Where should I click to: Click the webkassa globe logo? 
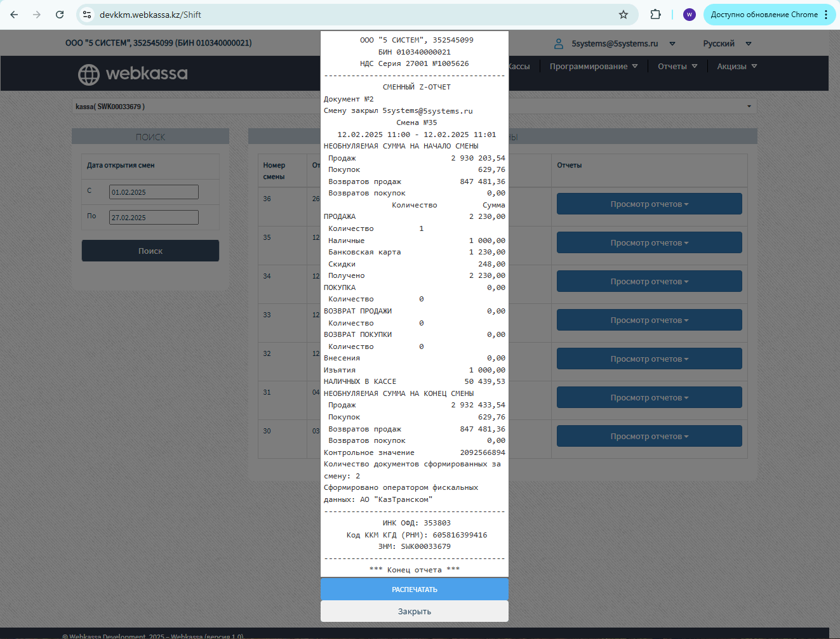89,74
